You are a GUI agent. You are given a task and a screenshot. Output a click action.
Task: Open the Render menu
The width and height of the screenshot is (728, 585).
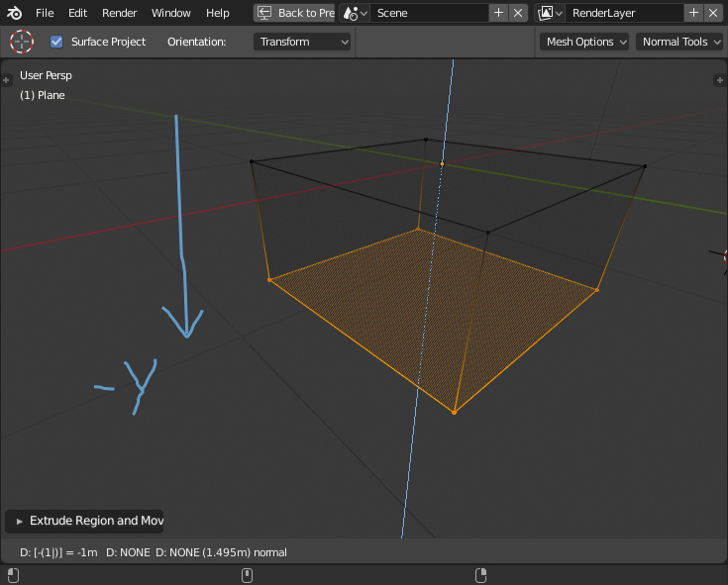pos(119,13)
